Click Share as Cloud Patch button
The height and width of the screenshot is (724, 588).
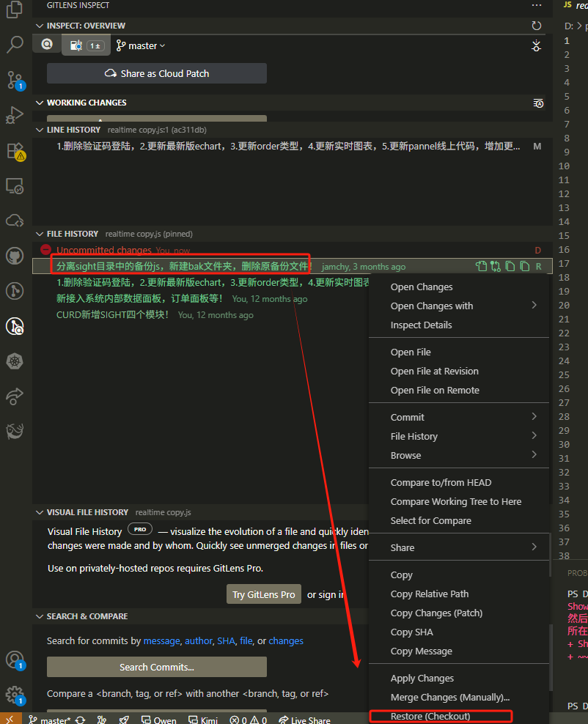click(x=157, y=73)
